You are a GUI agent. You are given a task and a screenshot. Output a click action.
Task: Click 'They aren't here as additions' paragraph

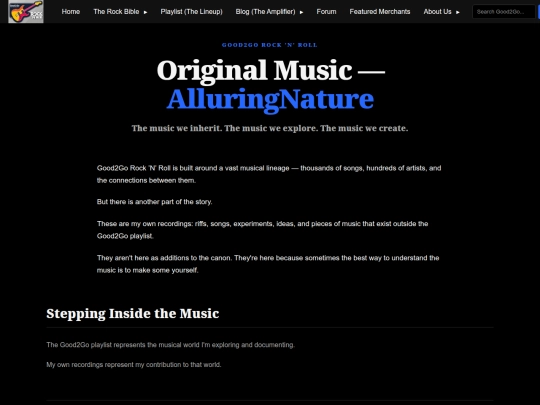pyautogui.click(x=268, y=264)
